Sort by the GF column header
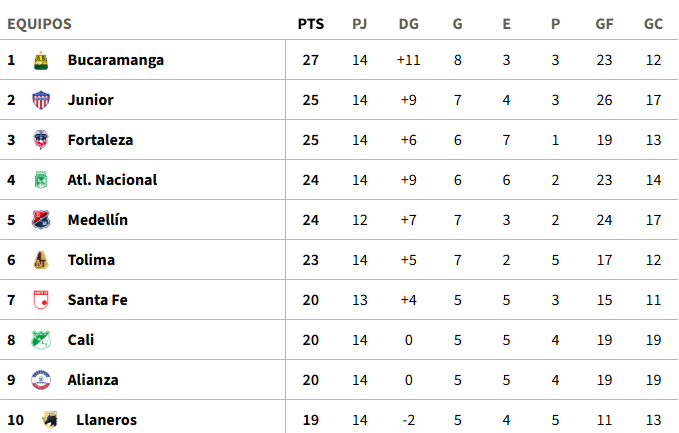This screenshot has width=679, height=433. 604,24
